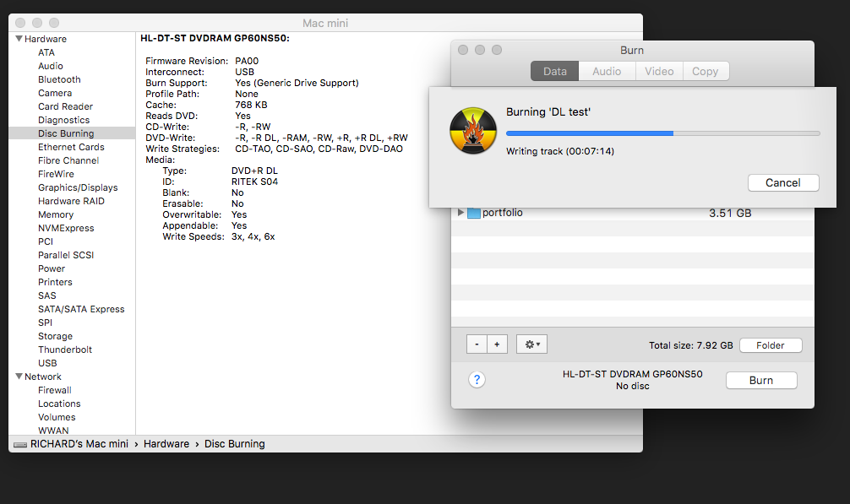
Task: Click the plus add-file button
Action: (497, 344)
